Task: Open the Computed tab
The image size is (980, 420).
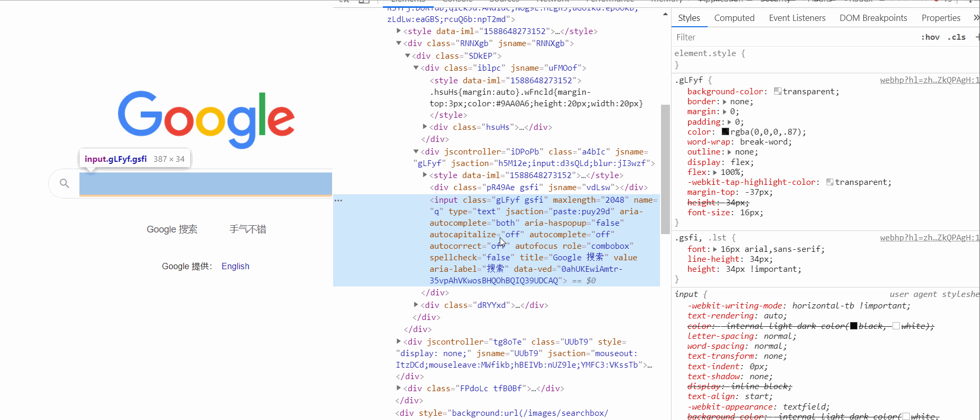Action: click(x=734, y=18)
